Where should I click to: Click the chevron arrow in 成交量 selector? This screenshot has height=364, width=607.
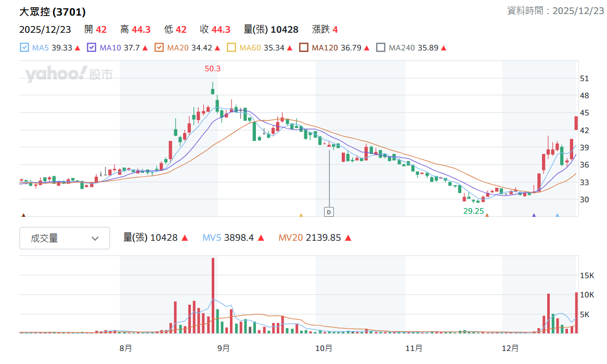pos(95,239)
